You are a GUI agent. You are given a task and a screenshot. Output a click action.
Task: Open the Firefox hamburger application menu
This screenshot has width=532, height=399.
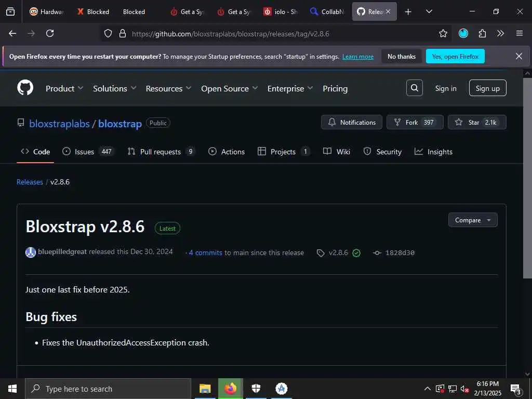pyautogui.click(x=519, y=33)
